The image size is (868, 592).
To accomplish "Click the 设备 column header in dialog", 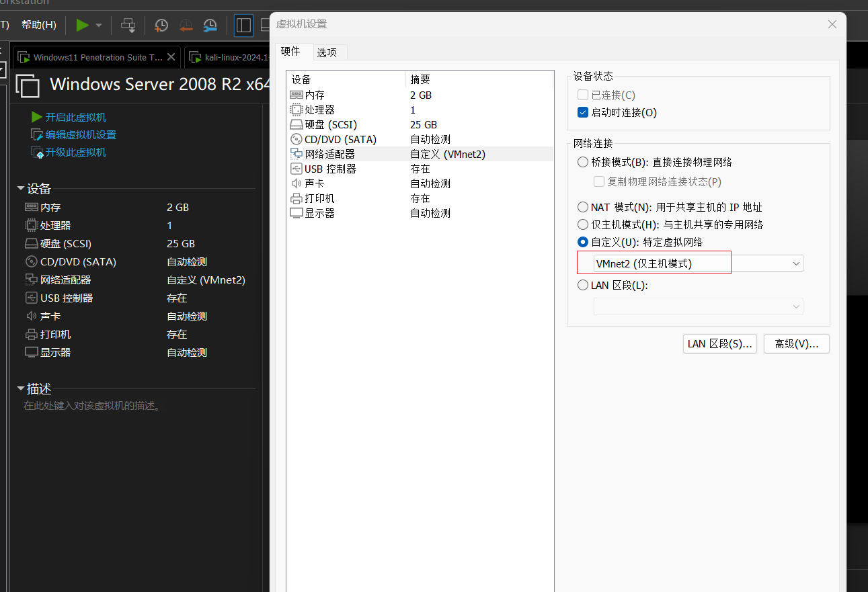I will [346, 79].
